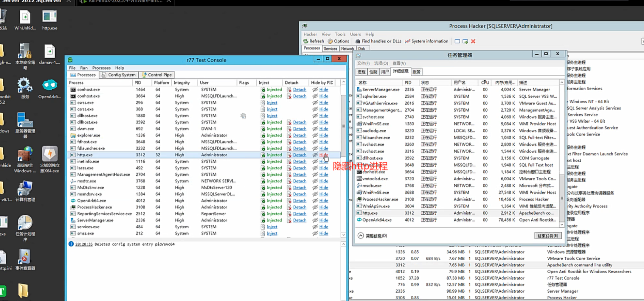Click Find handles or DLLs

(x=378, y=41)
